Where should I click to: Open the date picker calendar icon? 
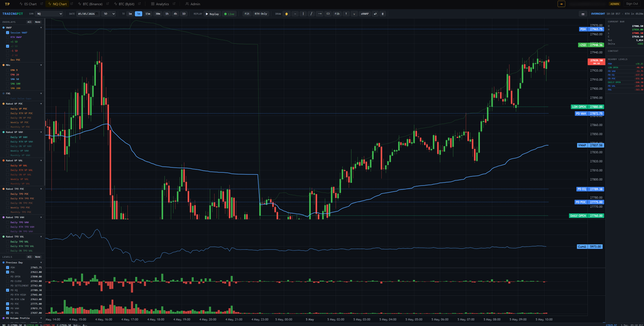(x=96, y=13)
